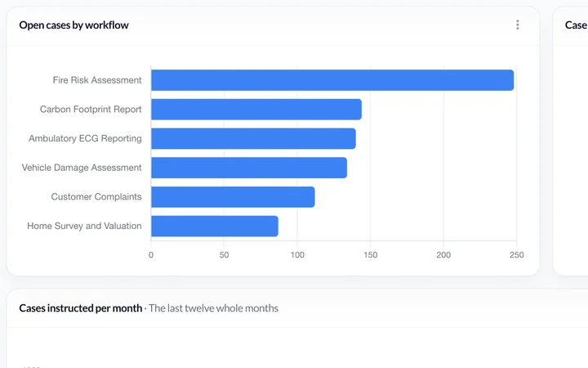The height and width of the screenshot is (368, 588).
Task: Click the Vehicle Damage Assessment label
Action: tap(82, 168)
